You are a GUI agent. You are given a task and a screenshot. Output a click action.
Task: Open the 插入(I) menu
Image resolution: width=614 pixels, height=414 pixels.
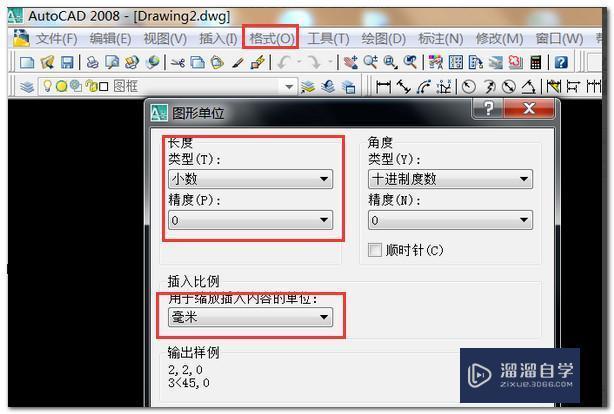pos(218,38)
